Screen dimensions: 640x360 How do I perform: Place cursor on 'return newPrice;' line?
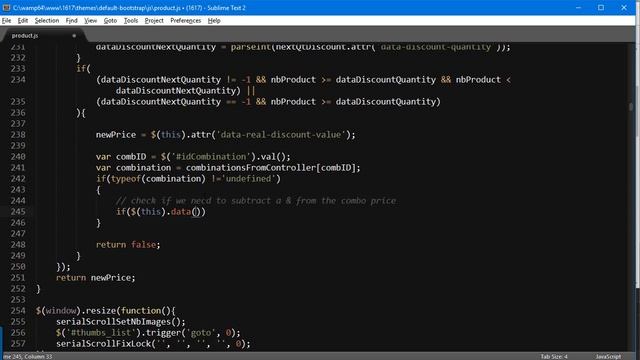96,278
